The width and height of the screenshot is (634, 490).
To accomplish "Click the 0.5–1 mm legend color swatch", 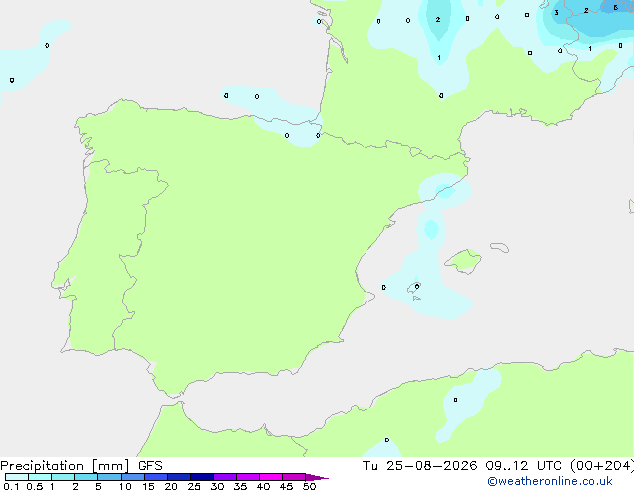I will [40, 477].
